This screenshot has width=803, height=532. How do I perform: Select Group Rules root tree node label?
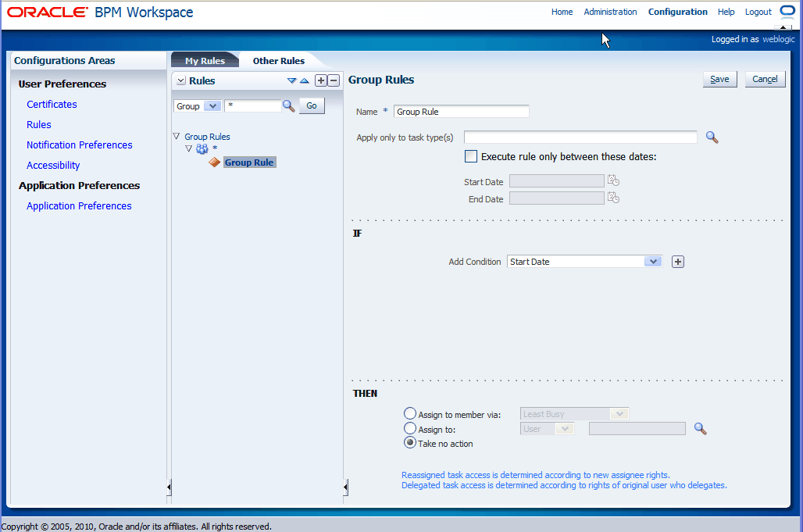click(208, 137)
